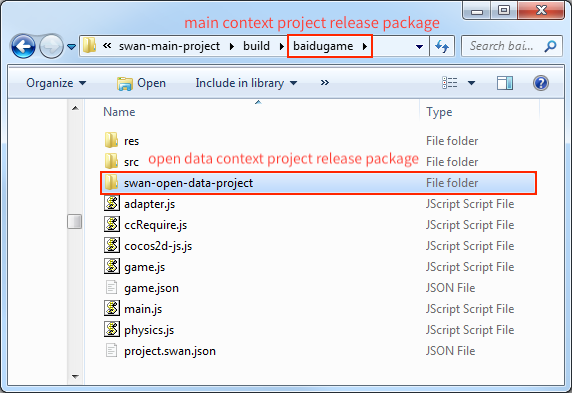This screenshot has height=393, width=572.
Task: Select the adapter.js file icon
Action: (112, 204)
